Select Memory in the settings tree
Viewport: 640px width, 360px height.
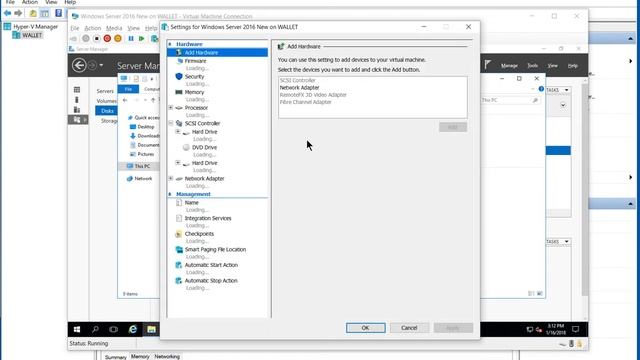194,92
